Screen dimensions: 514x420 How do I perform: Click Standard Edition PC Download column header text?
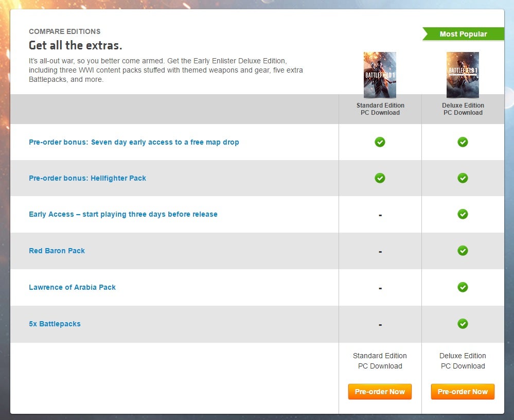(380, 109)
